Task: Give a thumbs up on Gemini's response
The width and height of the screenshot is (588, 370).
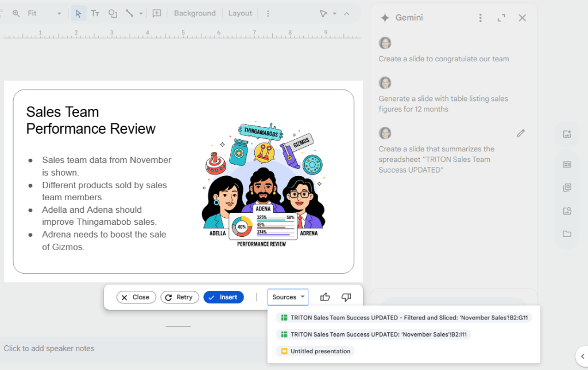Action: coord(325,297)
